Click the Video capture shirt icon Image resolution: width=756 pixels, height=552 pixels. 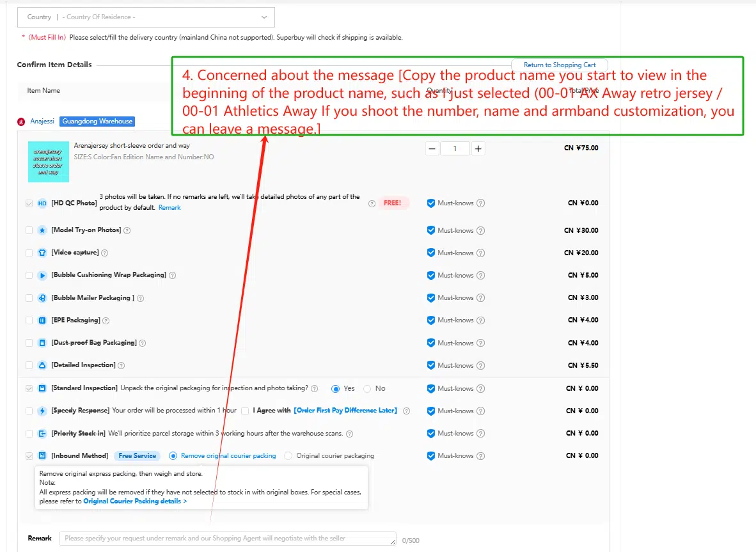(42, 253)
